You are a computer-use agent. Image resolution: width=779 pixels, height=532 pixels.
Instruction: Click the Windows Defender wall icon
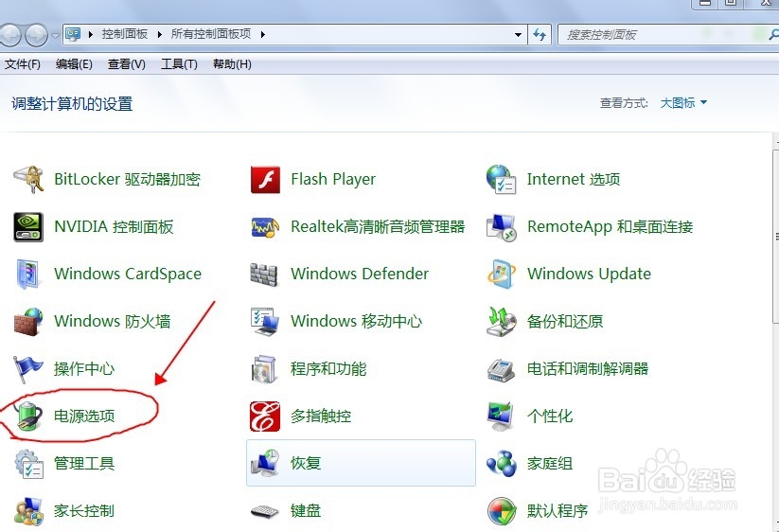pos(264,275)
